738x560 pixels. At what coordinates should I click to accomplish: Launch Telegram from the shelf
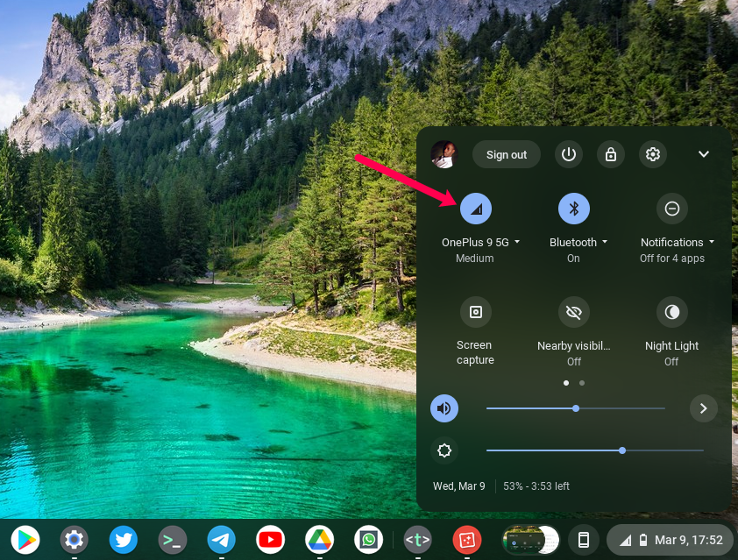pos(221,540)
